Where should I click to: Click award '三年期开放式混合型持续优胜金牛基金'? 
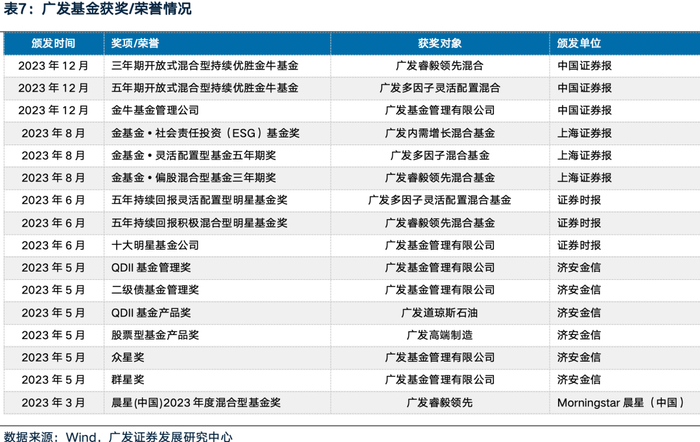click(204, 66)
